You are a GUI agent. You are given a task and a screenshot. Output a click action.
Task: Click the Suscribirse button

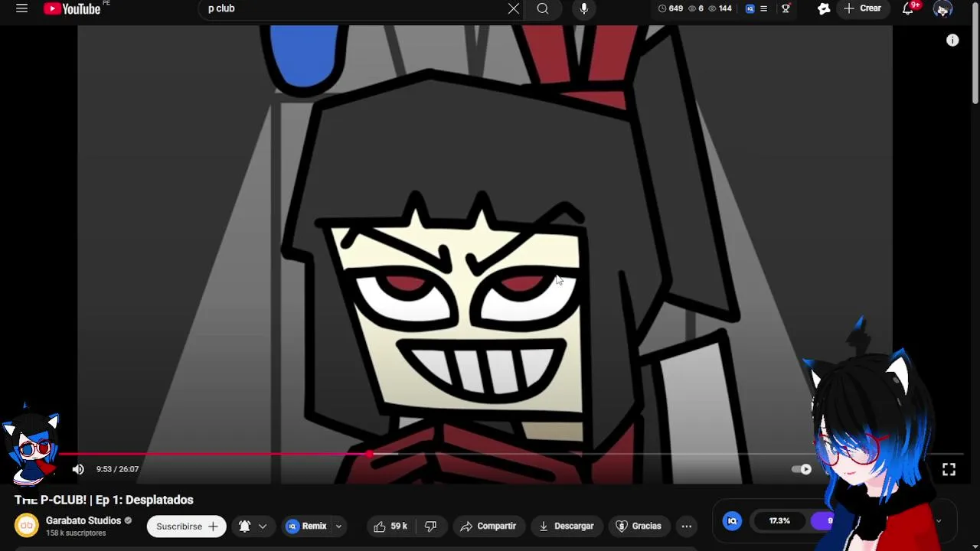tap(187, 526)
